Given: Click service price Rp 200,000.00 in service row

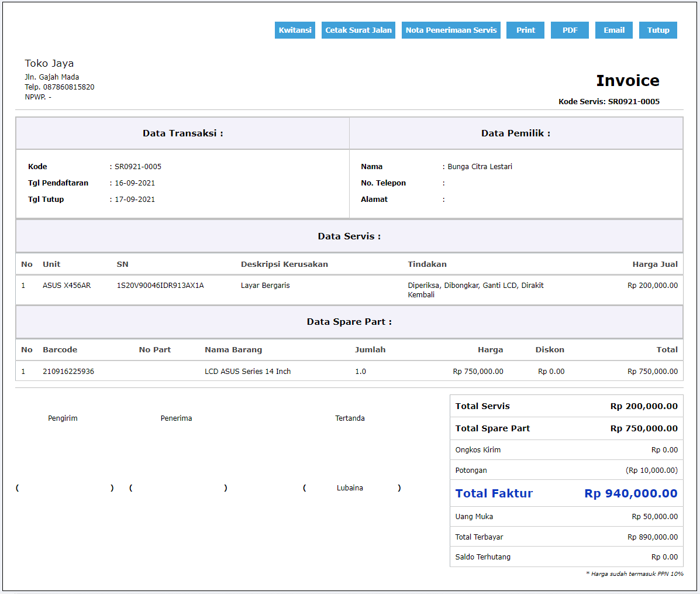Looking at the screenshot, I should tap(653, 286).
